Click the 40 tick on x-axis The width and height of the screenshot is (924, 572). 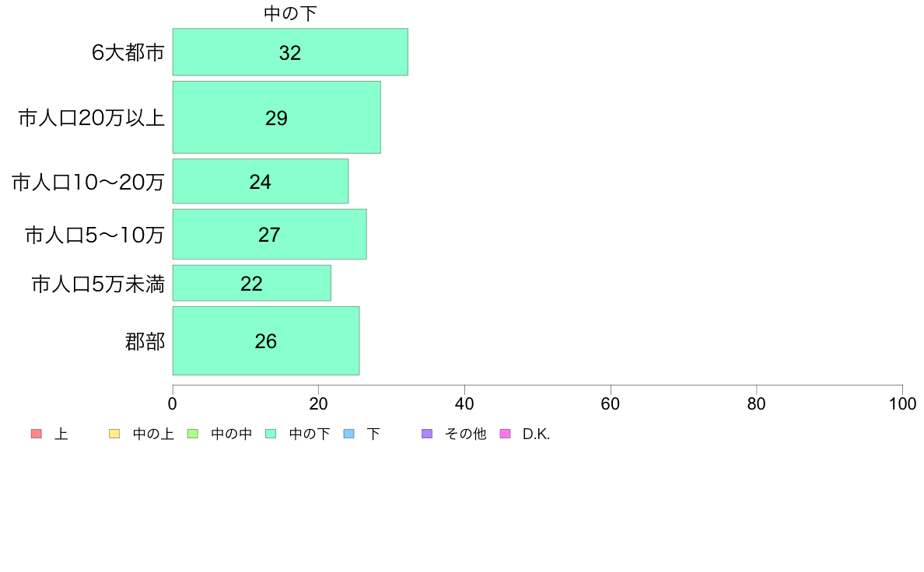(464, 403)
